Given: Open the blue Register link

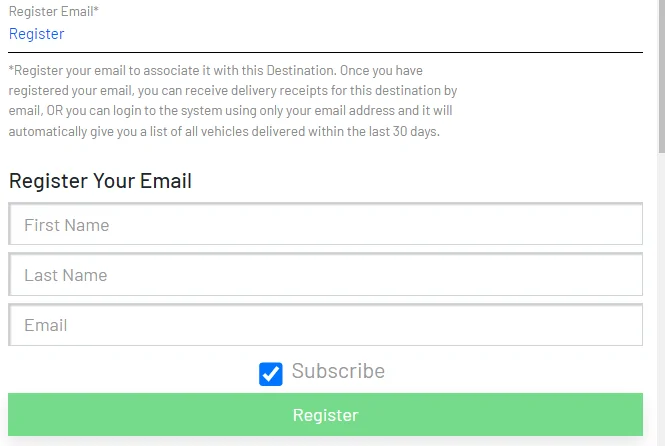Looking at the screenshot, I should 36,34.
